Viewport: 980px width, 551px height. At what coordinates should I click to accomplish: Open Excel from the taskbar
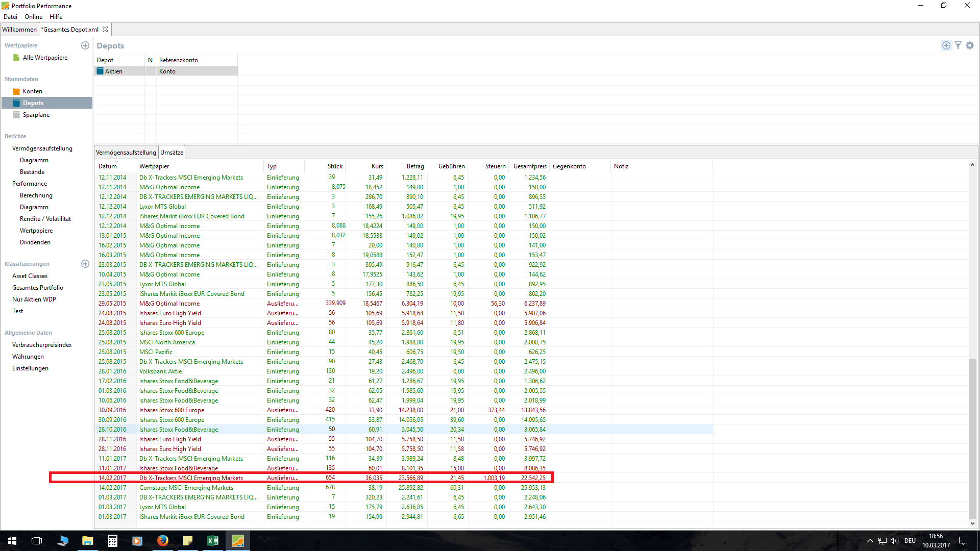212,541
